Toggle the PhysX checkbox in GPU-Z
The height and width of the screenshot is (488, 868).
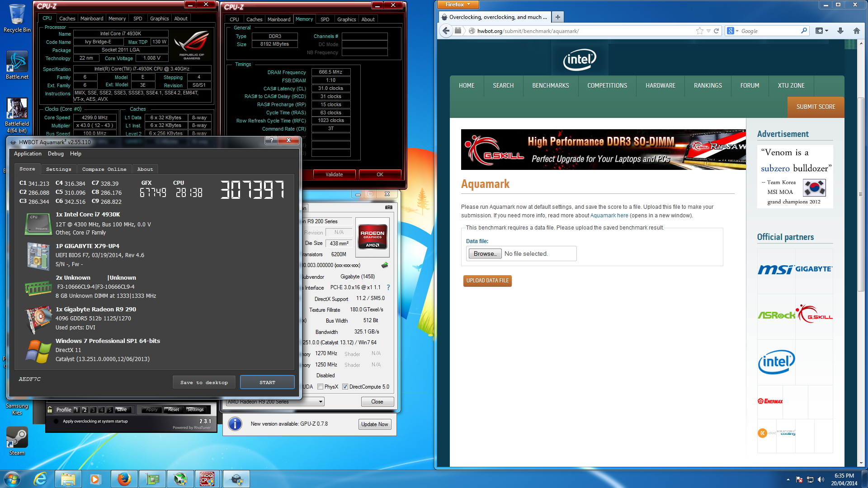(x=320, y=387)
